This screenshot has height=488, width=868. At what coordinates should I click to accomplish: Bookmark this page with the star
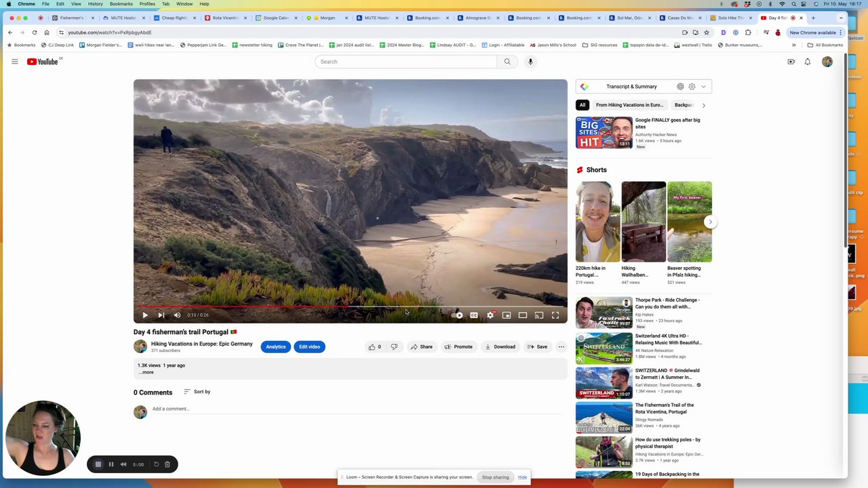pyautogui.click(x=706, y=33)
